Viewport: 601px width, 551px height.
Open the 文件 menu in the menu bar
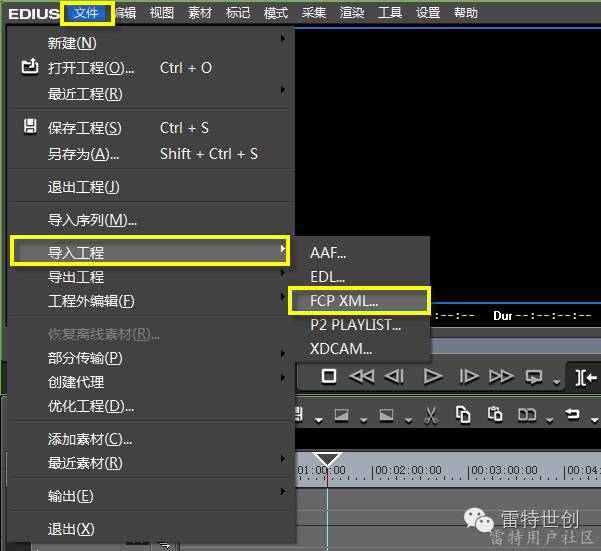[87, 13]
